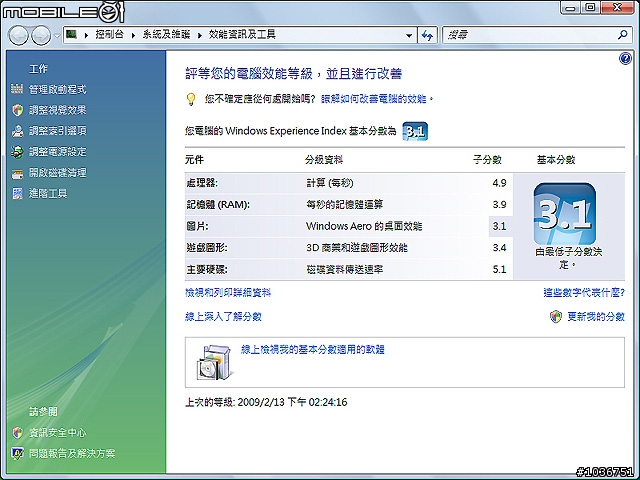Select the 主要硬碟 row label

tap(207, 269)
